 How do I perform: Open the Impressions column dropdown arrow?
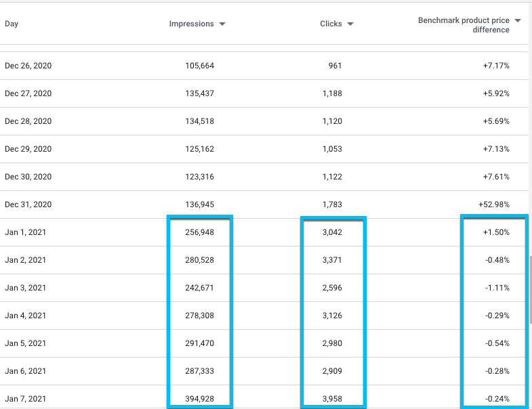222,24
